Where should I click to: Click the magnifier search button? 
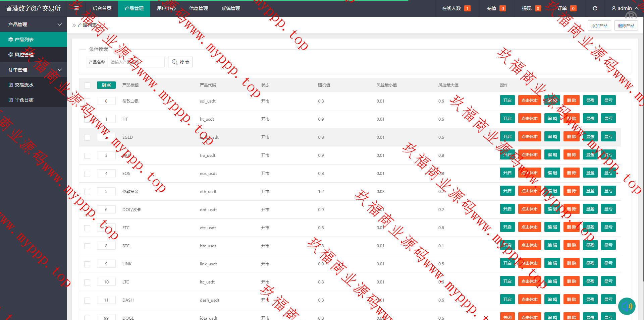tap(180, 62)
